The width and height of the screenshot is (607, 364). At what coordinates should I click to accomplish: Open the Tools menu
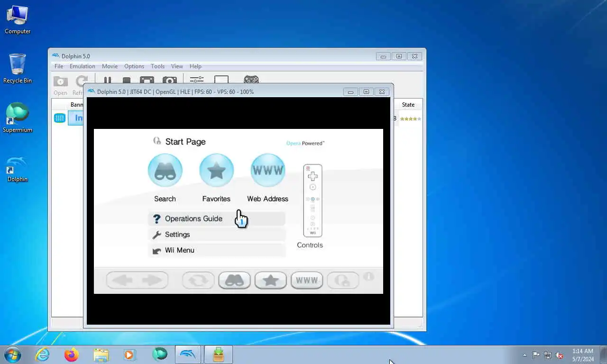coord(158,66)
